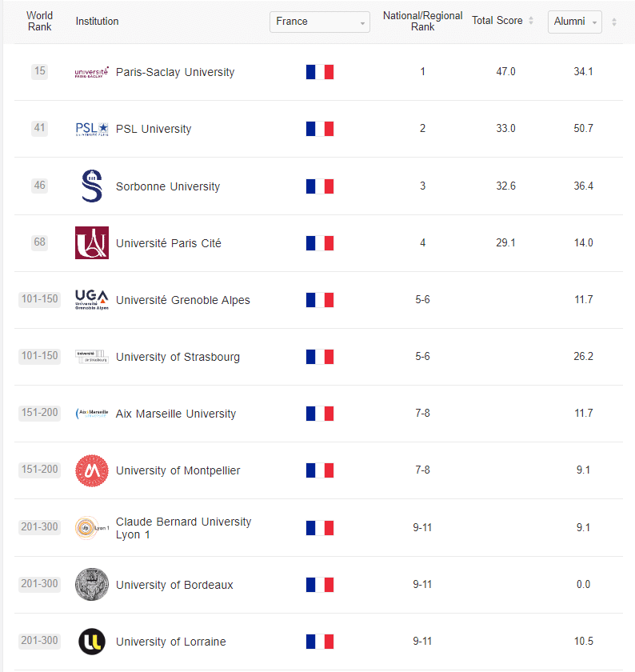Click the French flag beside Aix Marseille University

click(320, 414)
